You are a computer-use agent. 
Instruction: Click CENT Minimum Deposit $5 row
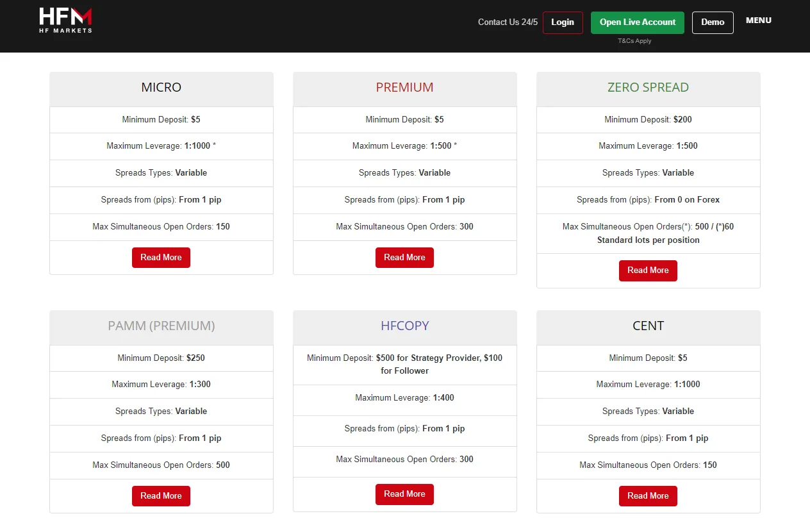click(x=649, y=358)
